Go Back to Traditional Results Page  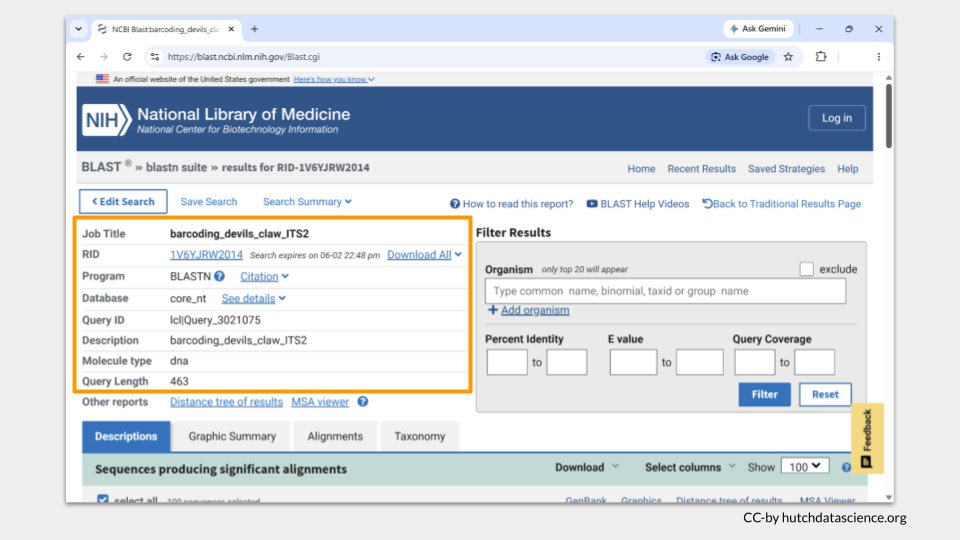click(x=781, y=204)
